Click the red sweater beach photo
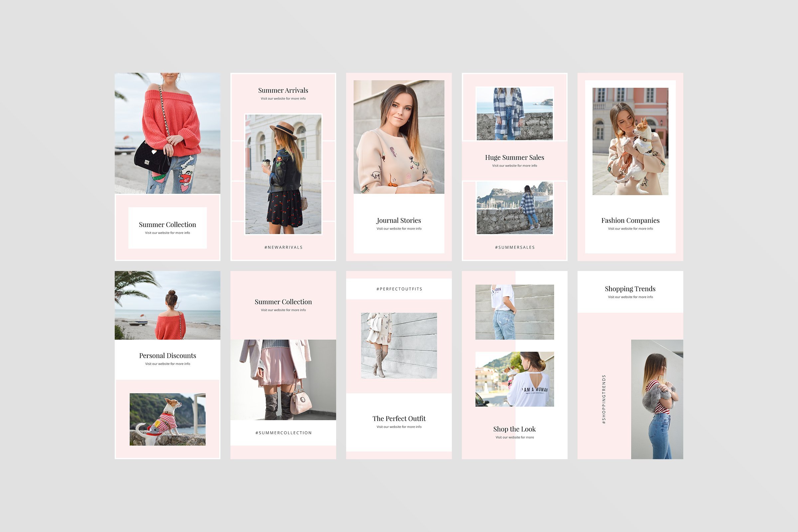The width and height of the screenshot is (798, 532). pyautogui.click(x=168, y=133)
